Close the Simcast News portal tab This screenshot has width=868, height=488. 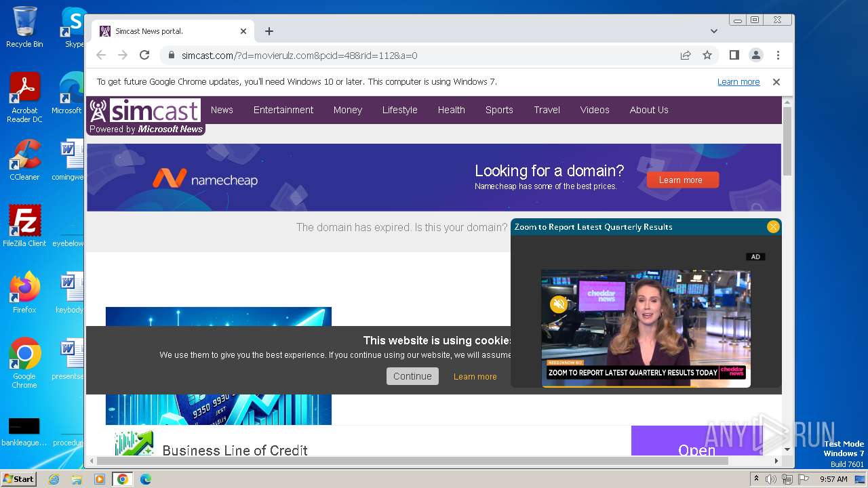243,31
